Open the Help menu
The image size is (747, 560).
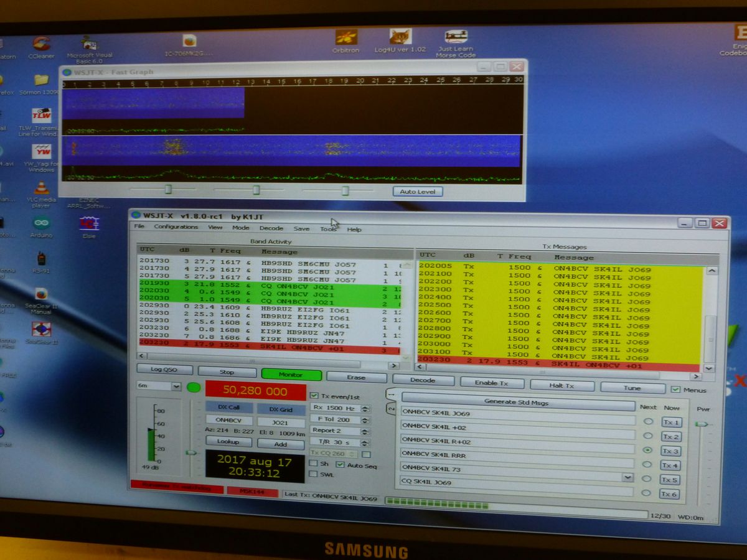point(354,230)
